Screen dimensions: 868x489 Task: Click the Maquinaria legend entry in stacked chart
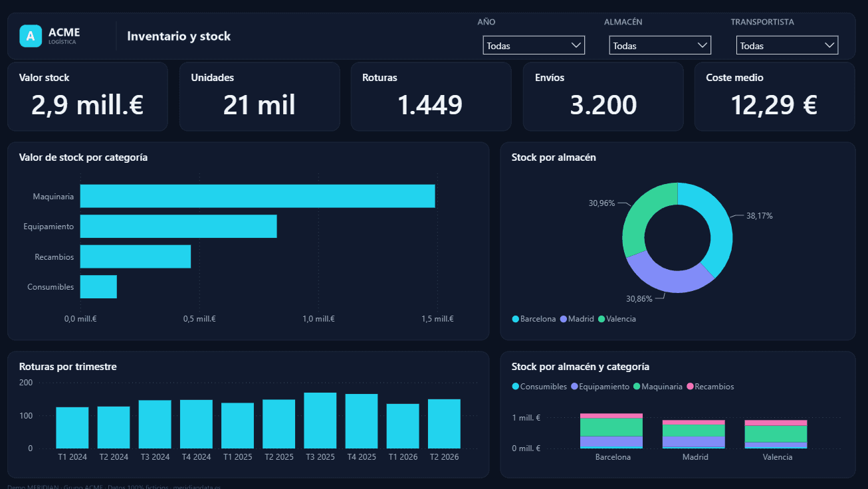click(x=658, y=387)
